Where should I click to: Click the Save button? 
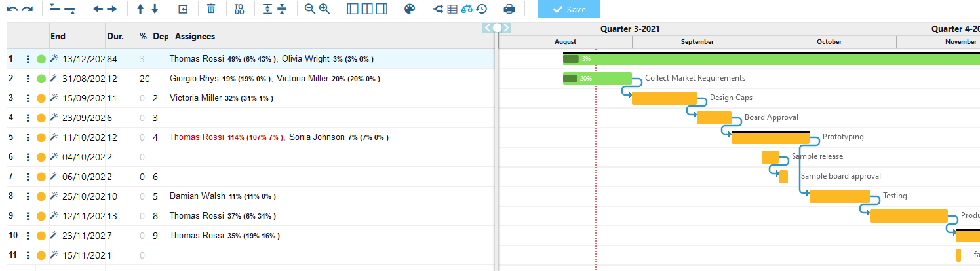(568, 9)
